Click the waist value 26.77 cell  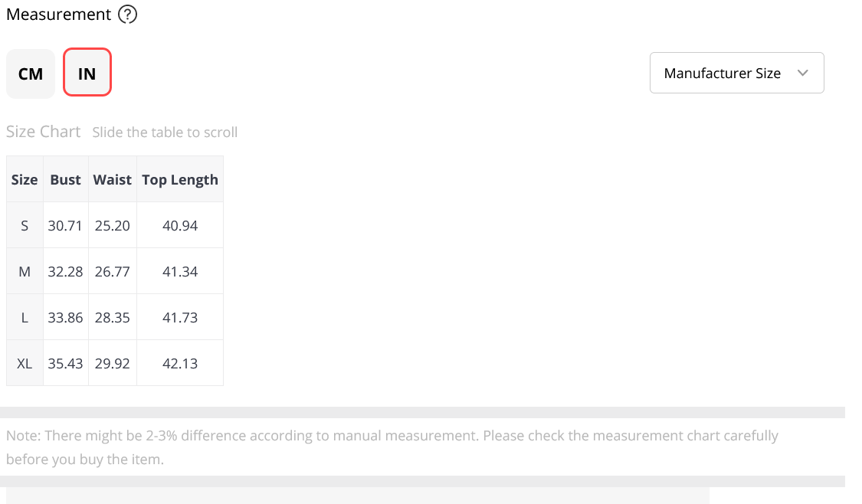click(x=112, y=271)
